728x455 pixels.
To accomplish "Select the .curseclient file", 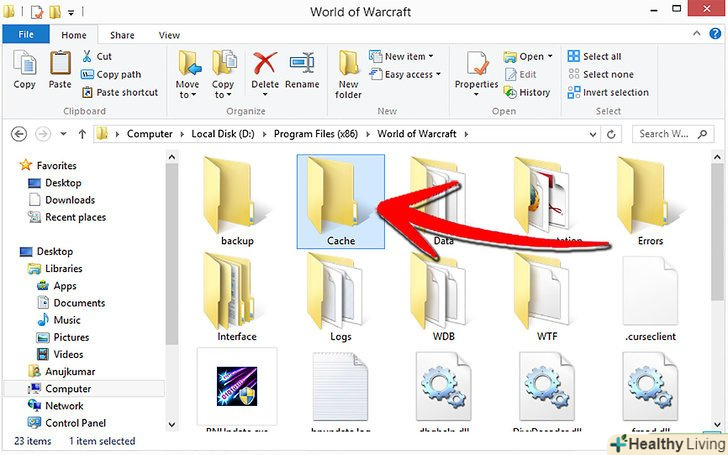I will 650,297.
